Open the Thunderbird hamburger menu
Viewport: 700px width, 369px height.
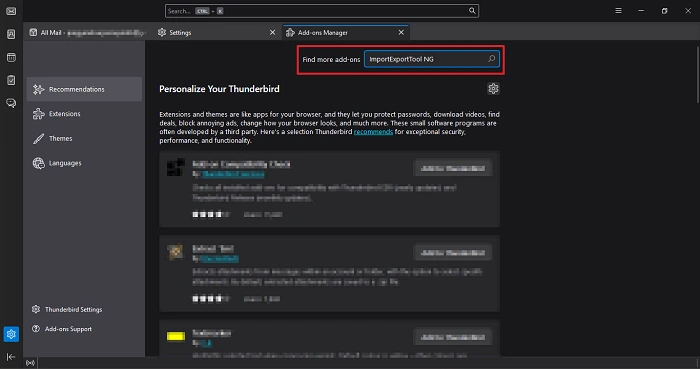tap(618, 11)
